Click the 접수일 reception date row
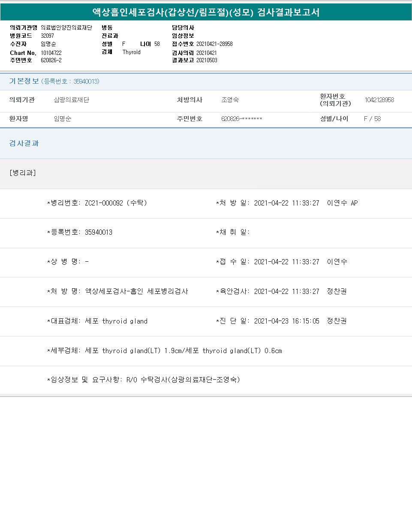This screenshot has width=412, height=532. click(x=282, y=262)
